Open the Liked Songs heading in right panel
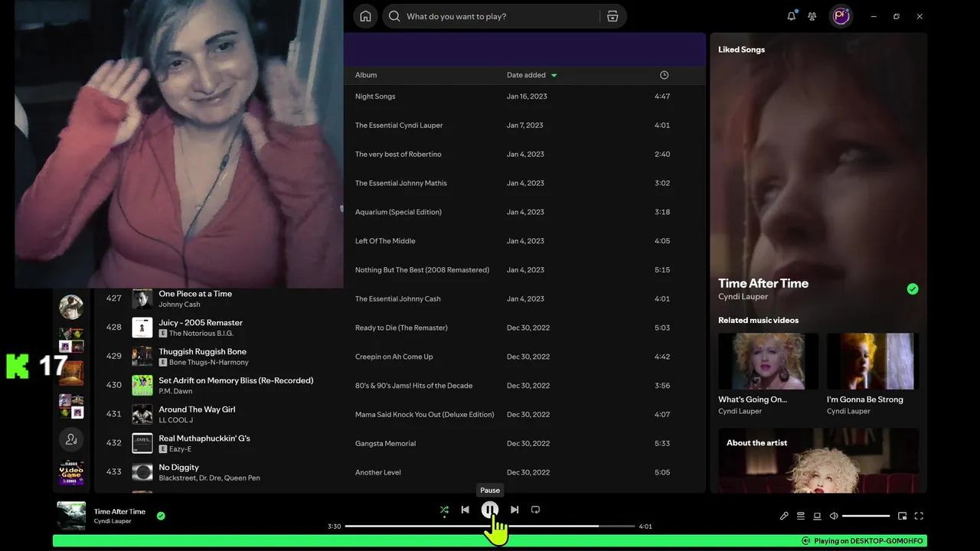The height and width of the screenshot is (551, 980). tap(741, 50)
